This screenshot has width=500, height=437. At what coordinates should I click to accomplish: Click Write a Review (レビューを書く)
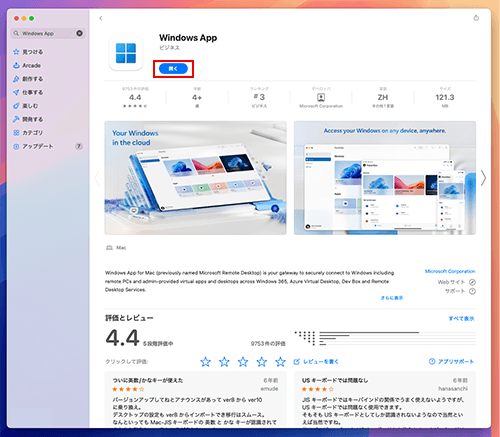pos(321,361)
